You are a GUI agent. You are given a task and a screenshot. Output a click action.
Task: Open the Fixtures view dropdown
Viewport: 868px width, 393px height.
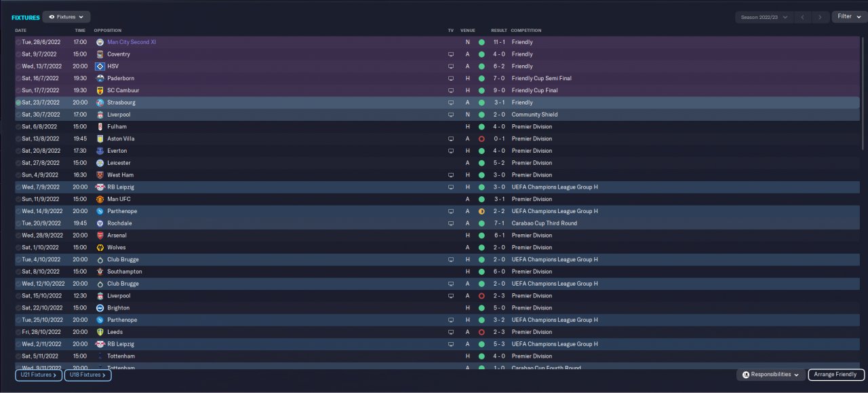pos(66,17)
